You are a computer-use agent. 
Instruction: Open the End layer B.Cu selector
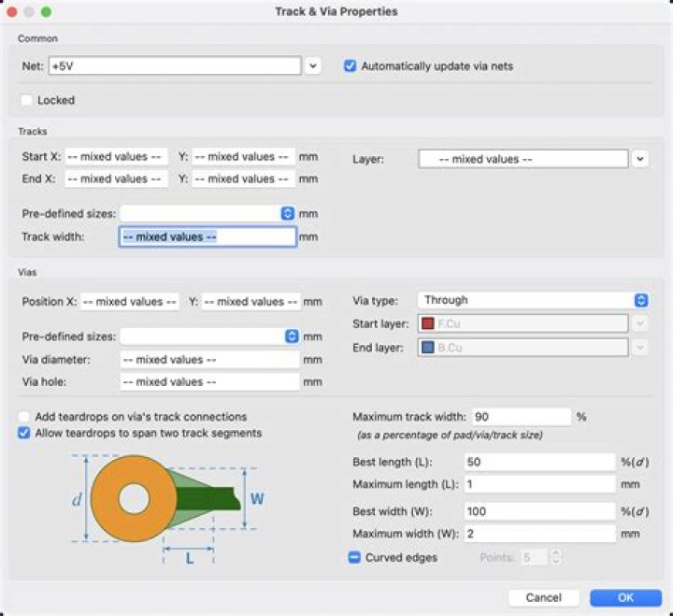(523, 348)
